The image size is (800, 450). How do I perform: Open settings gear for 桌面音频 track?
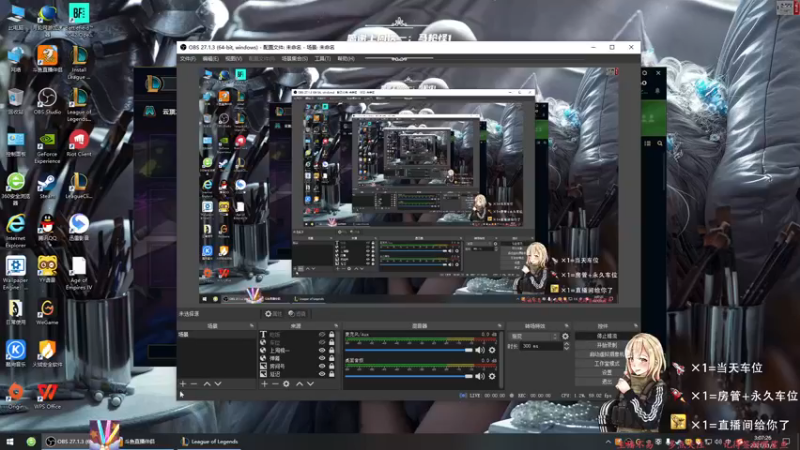point(492,376)
